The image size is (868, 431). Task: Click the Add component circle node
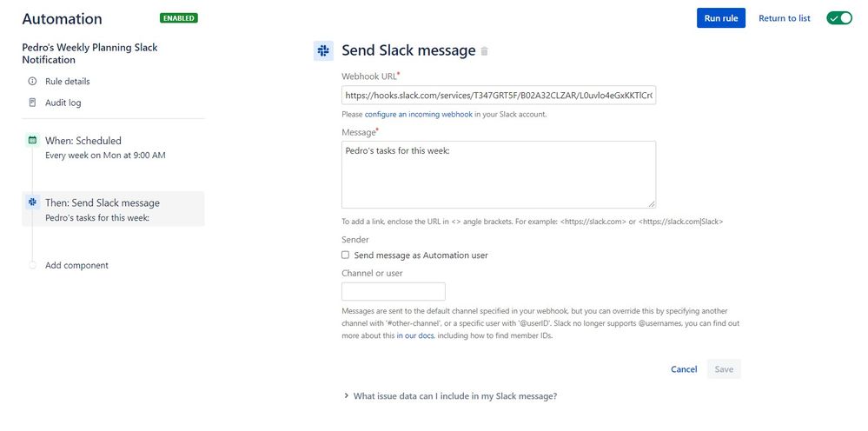pyautogui.click(x=32, y=265)
